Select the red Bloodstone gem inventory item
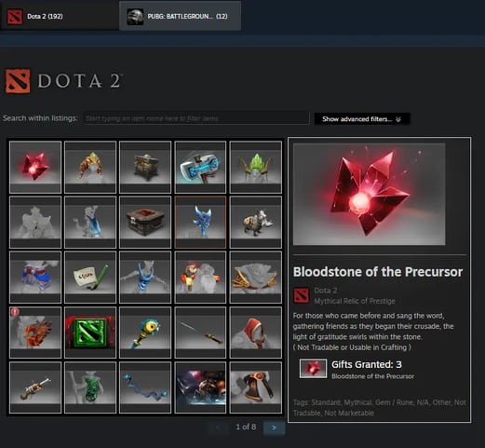The height and width of the screenshot is (448, 485). (35, 167)
